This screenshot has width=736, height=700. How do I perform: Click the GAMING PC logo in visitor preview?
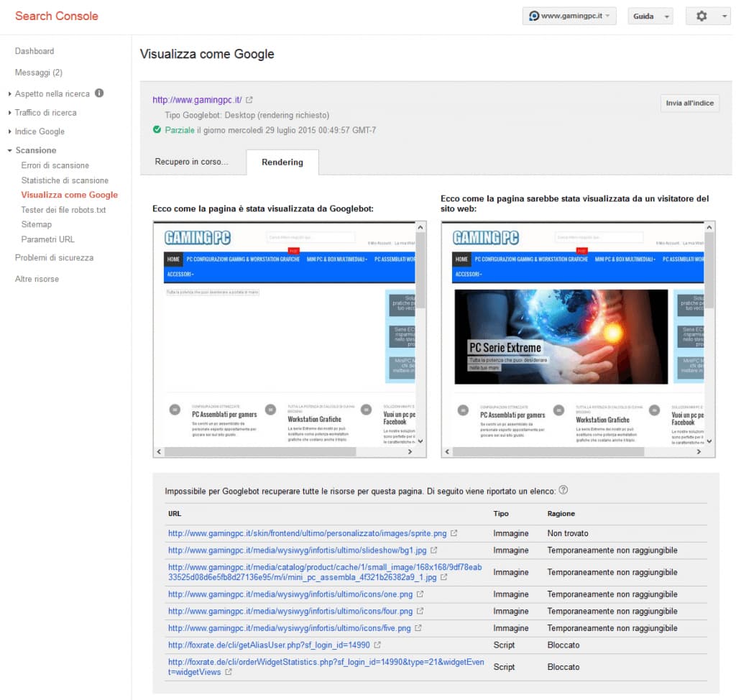pyautogui.click(x=486, y=238)
